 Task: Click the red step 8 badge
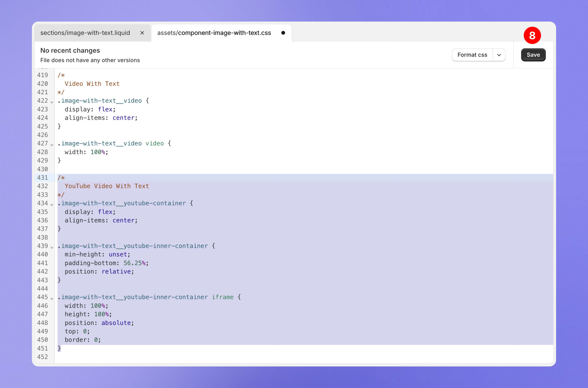click(x=532, y=35)
